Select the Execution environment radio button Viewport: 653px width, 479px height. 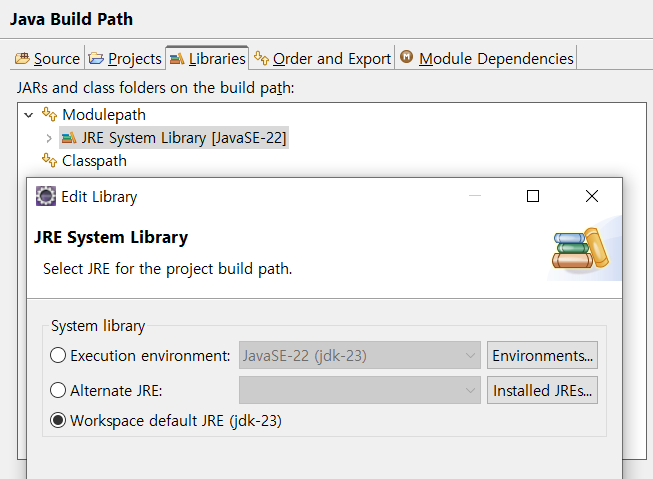(x=58, y=355)
